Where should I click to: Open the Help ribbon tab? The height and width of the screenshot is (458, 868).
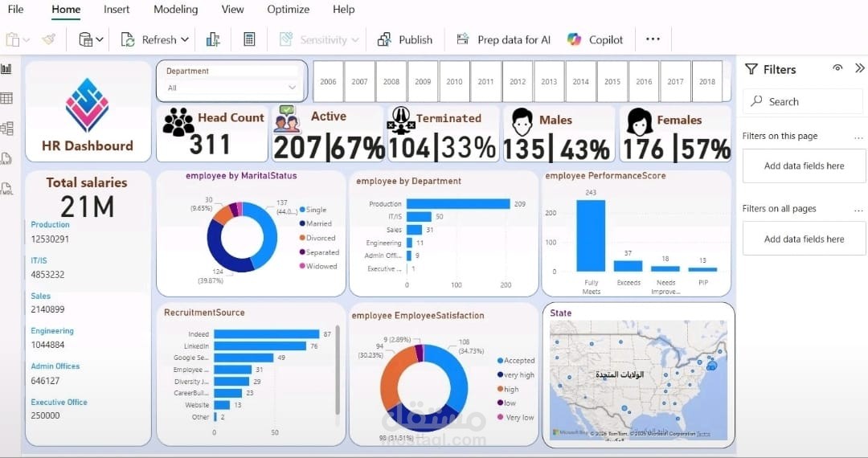pyautogui.click(x=343, y=10)
